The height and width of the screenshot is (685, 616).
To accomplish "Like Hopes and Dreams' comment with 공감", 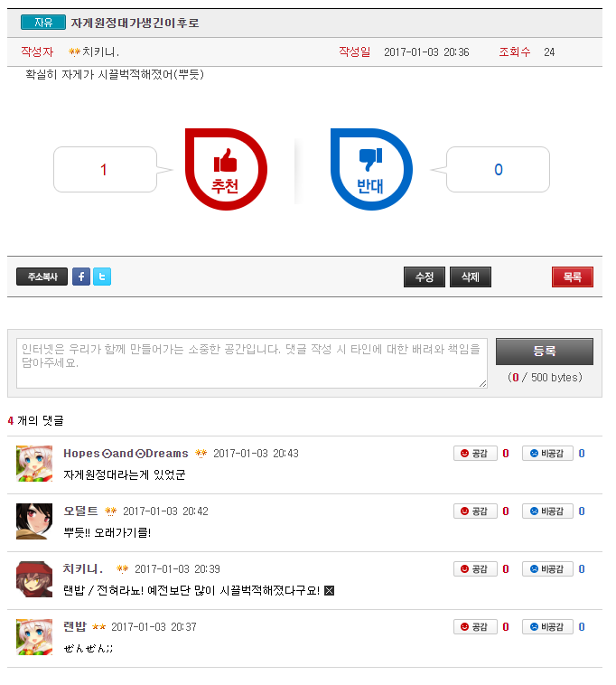I will [475, 454].
